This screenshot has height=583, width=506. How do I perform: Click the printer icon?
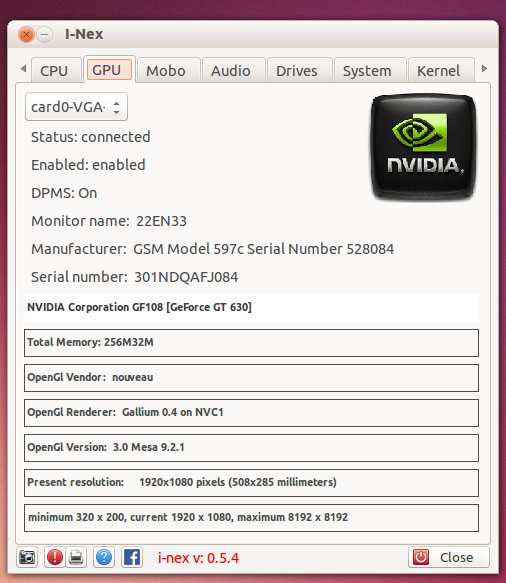[x=76, y=557]
